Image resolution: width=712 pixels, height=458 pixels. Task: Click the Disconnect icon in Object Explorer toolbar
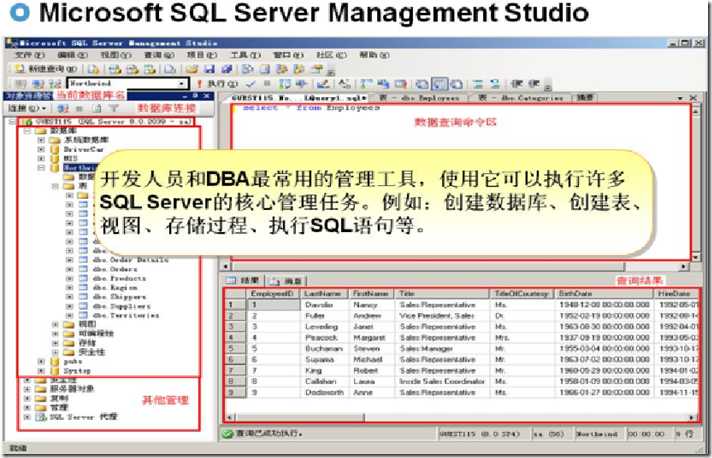click(63, 108)
